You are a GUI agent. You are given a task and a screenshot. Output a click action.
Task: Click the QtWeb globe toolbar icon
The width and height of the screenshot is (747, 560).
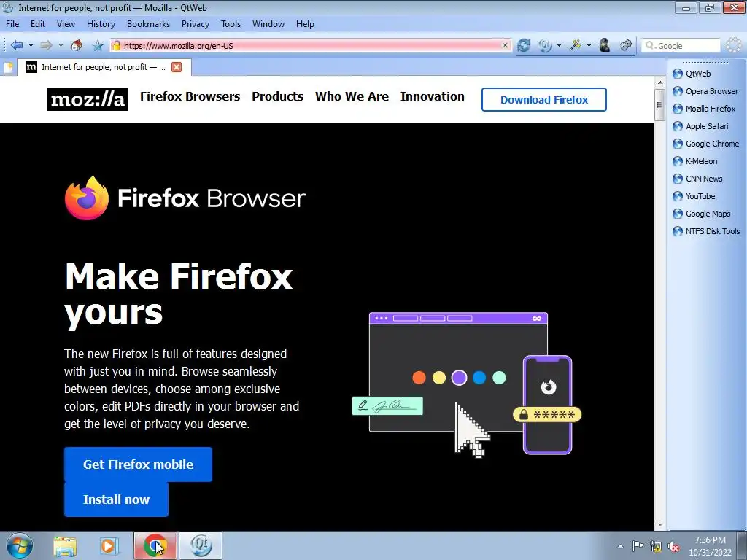pyautogui.click(x=545, y=46)
